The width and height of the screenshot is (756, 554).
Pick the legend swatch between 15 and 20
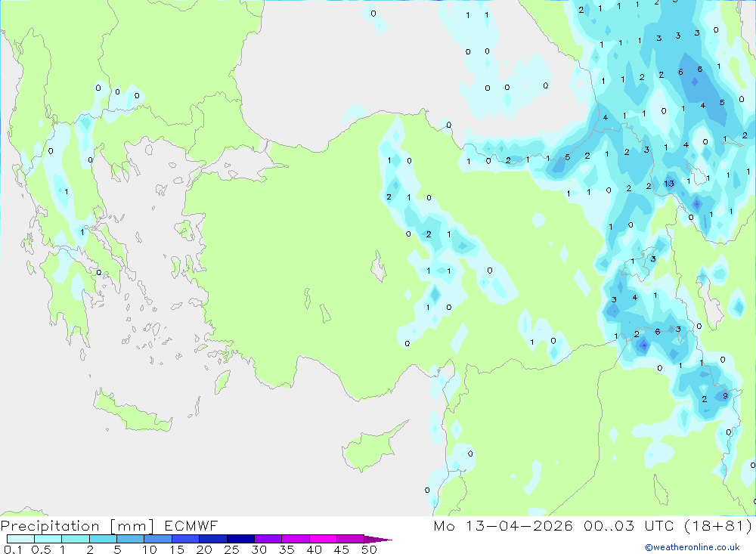click(185, 539)
